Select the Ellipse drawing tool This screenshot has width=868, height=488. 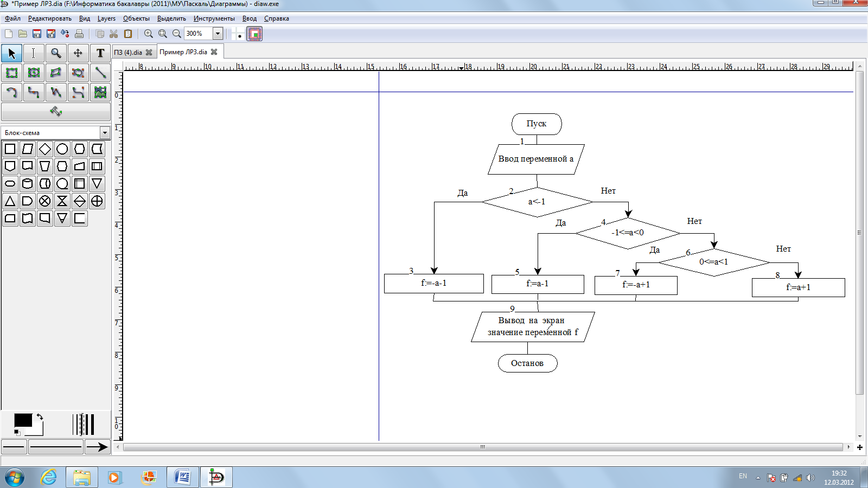click(x=34, y=73)
